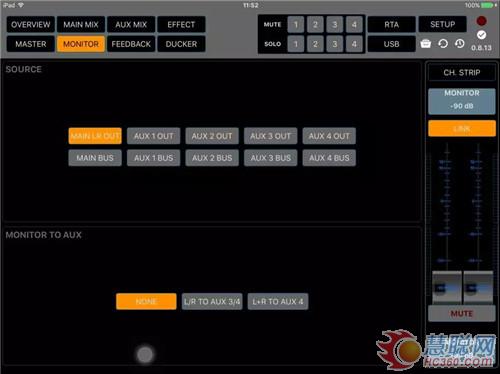Toggle Mute group 1
The width and height of the screenshot is (500, 374).
(295, 24)
